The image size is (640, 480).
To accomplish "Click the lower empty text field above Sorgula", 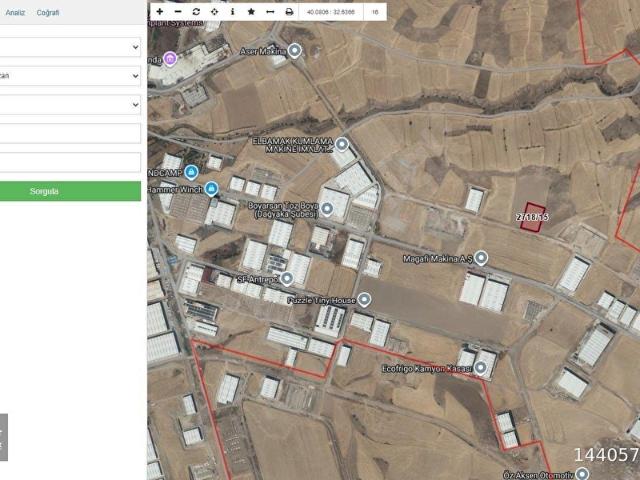I will (x=70, y=162).
